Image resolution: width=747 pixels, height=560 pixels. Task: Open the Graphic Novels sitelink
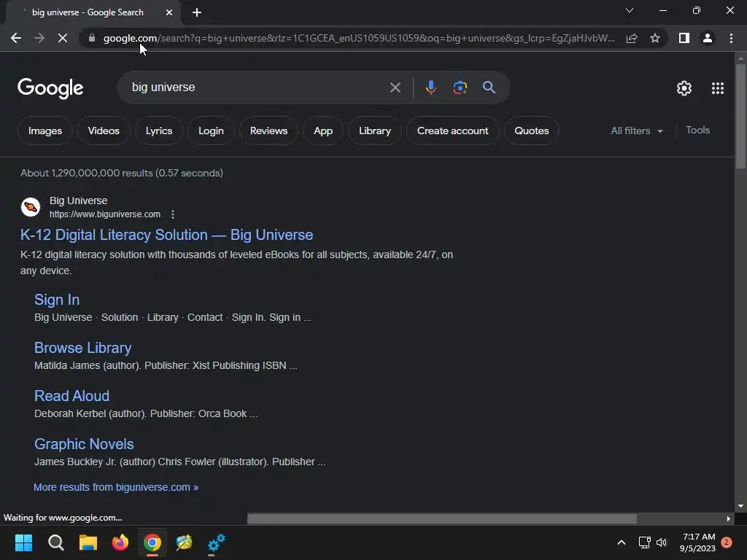(x=84, y=444)
